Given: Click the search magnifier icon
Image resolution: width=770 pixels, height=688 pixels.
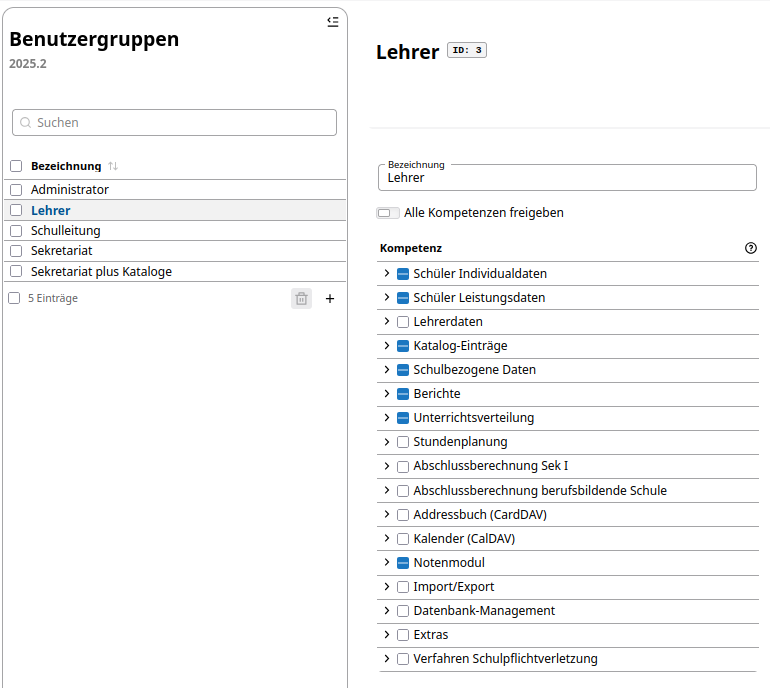Looking at the screenshot, I should pyautogui.click(x=26, y=122).
